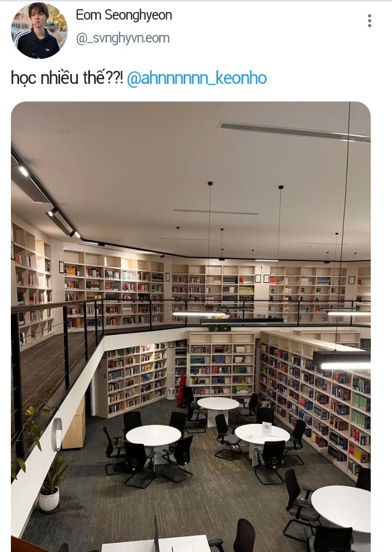
Task: Click the lit black pendant lamp at right
Action: 341,360
